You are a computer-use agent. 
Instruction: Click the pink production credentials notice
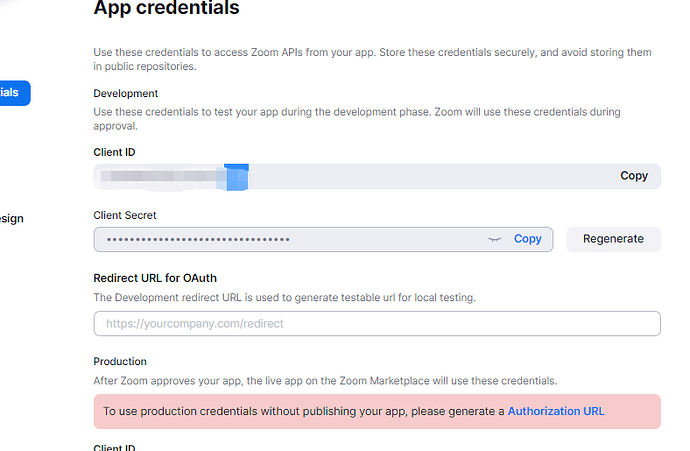pyautogui.click(x=300, y=411)
